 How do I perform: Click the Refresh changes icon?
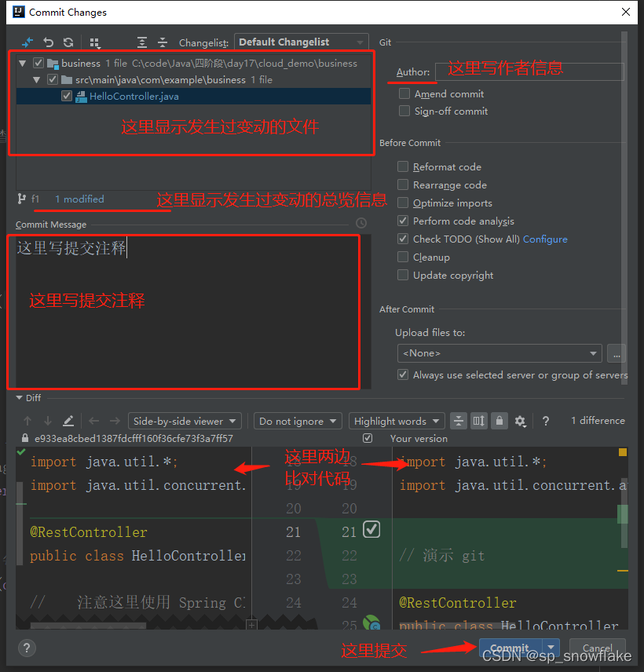[68, 42]
